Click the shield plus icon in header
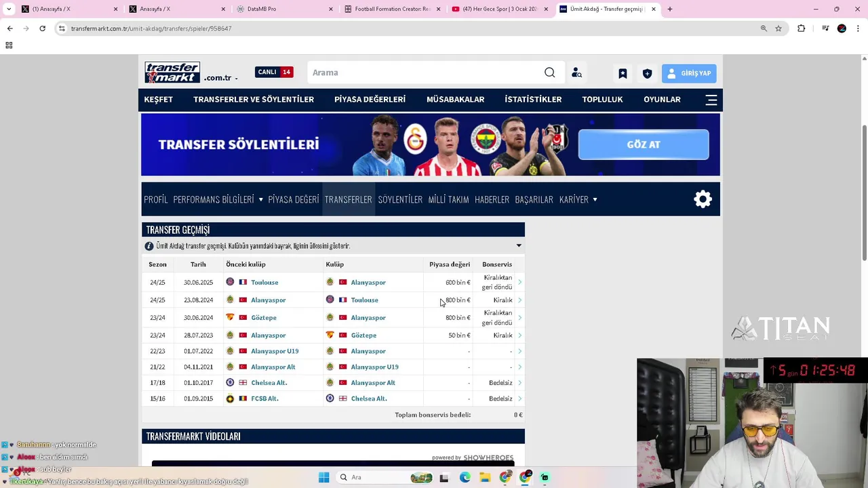The image size is (868, 488). pyautogui.click(x=647, y=73)
